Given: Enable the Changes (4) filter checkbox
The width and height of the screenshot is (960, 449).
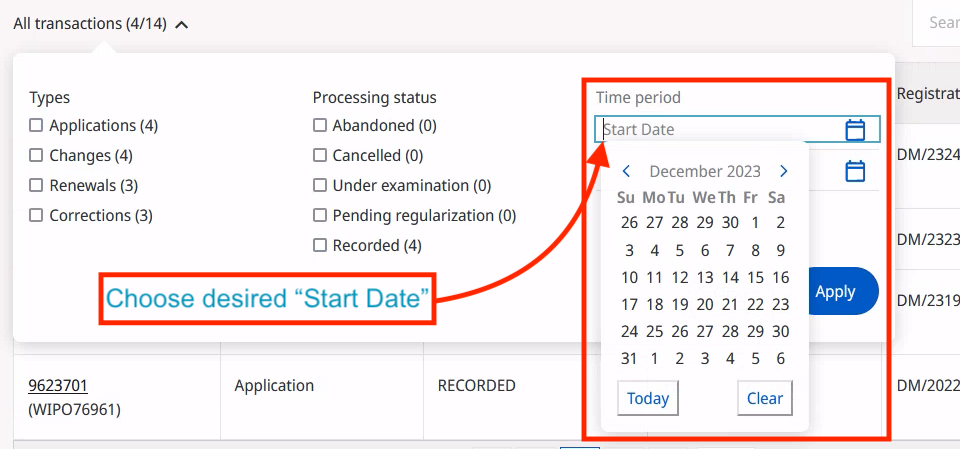Looking at the screenshot, I should coord(36,156).
